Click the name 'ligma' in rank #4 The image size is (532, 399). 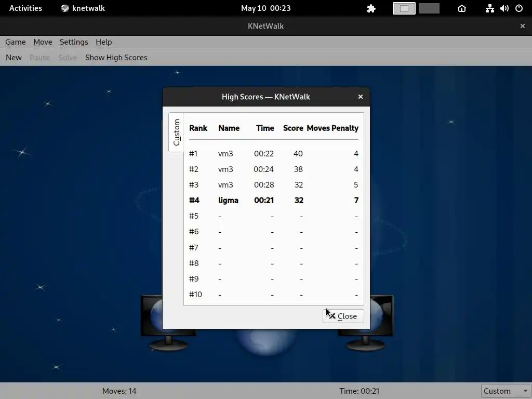[228, 200]
